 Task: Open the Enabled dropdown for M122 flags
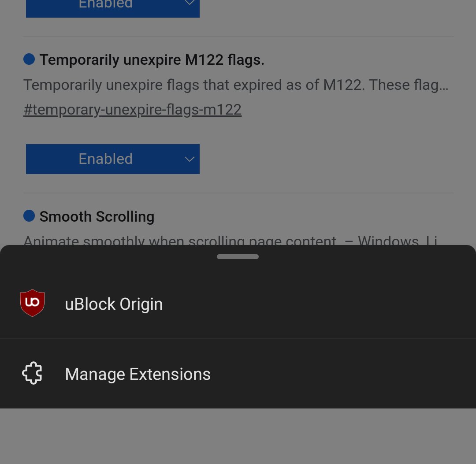click(x=113, y=159)
